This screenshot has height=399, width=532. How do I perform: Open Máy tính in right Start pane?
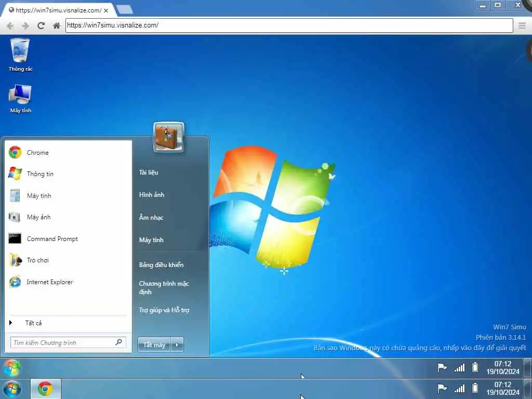click(x=151, y=240)
